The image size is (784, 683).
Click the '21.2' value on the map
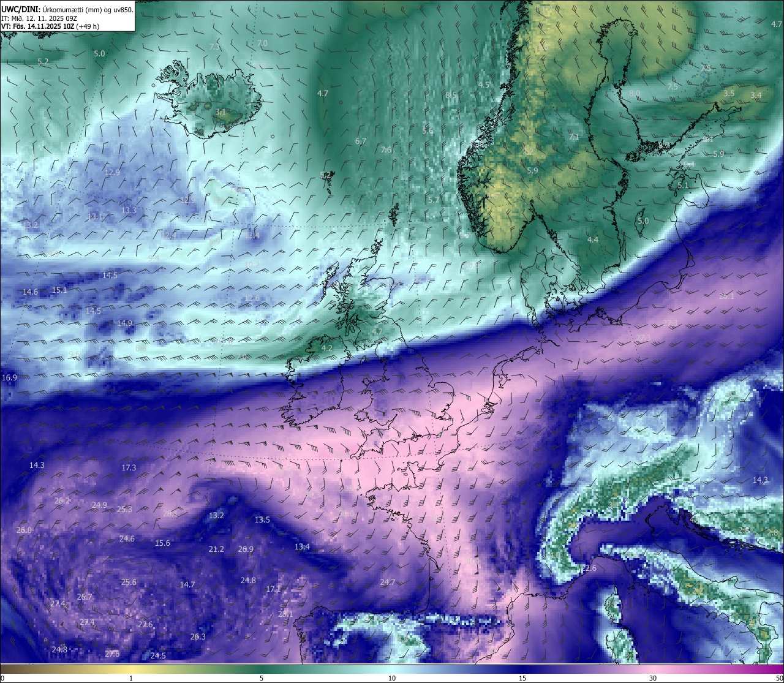(216, 549)
